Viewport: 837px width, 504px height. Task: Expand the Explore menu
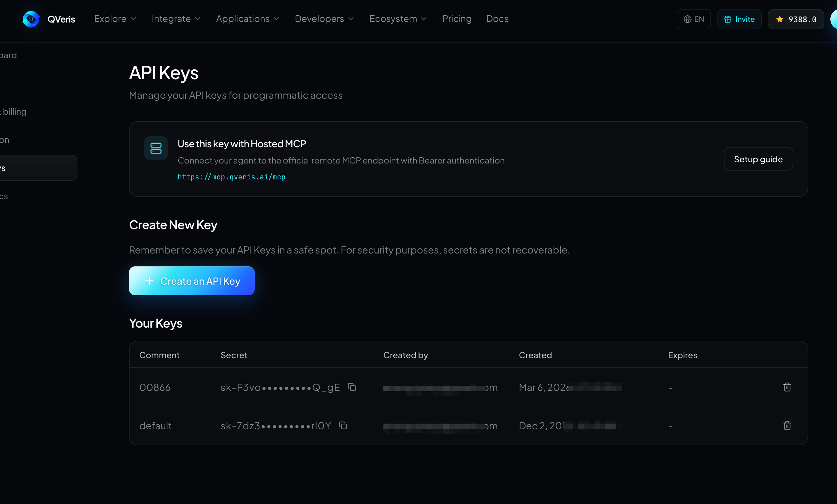coord(115,19)
